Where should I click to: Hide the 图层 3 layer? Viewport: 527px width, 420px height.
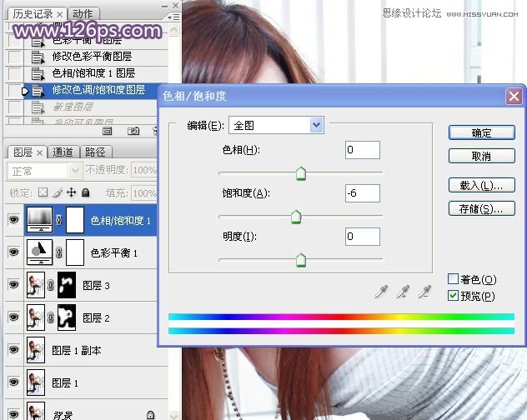(13, 285)
